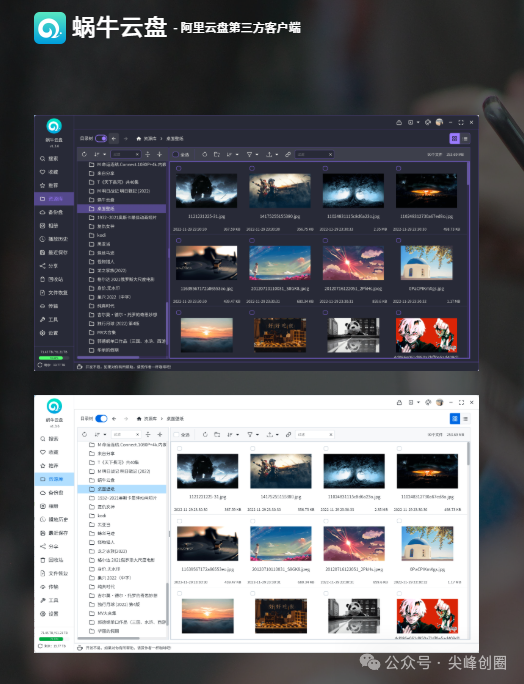
Task: Click back arrow in light window navigation bar
Action: coord(114,419)
